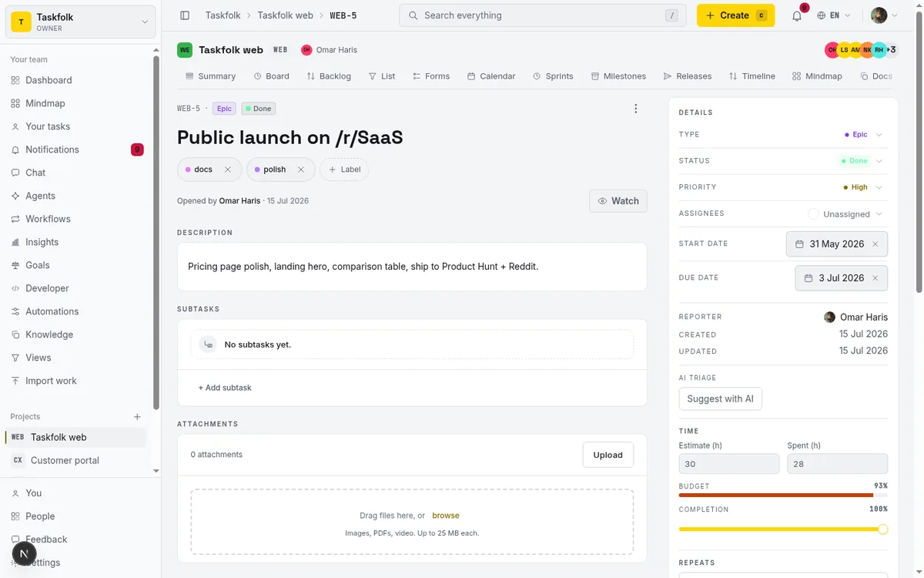Switch to the Summary tab
Screen dimensions: 924x578
click(210, 76)
